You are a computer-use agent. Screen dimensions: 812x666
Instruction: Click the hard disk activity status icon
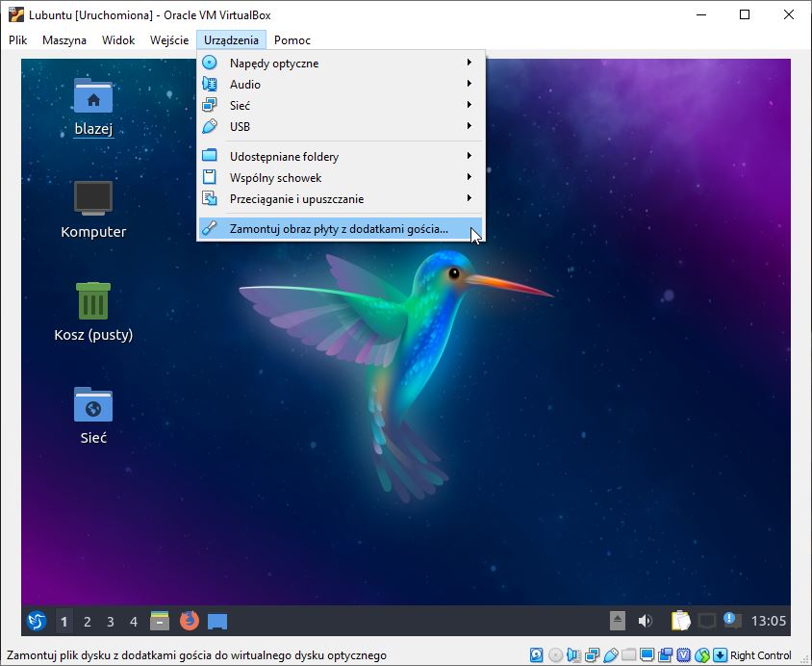pyautogui.click(x=537, y=655)
